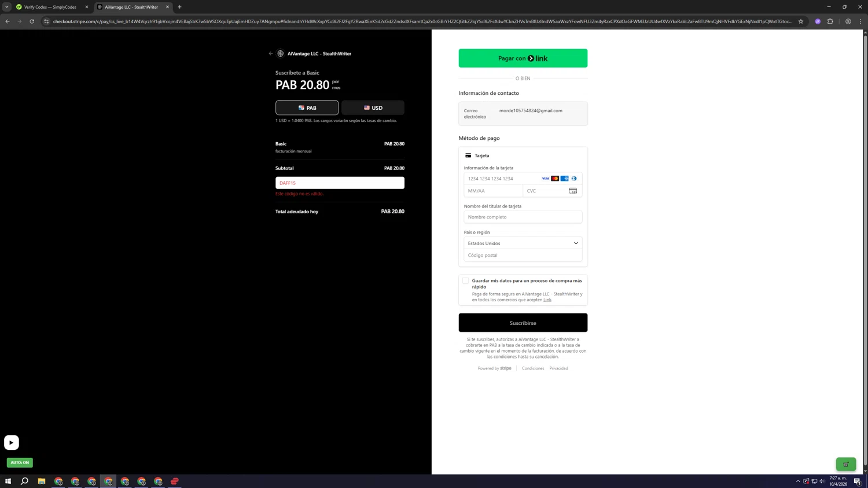Open the Windows Start menu
This screenshot has width=868, height=488.
8,481
